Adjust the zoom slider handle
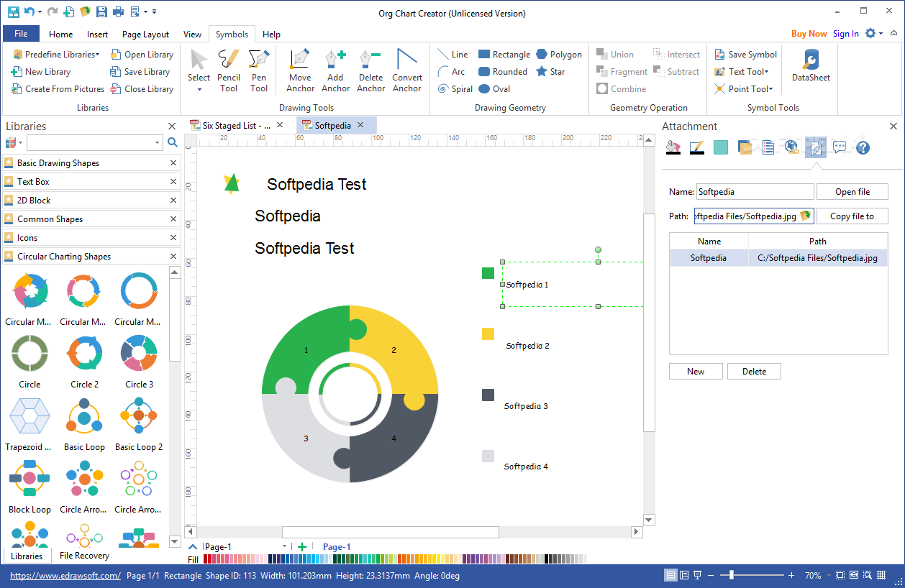This screenshot has height=588, width=905. [732, 575]
